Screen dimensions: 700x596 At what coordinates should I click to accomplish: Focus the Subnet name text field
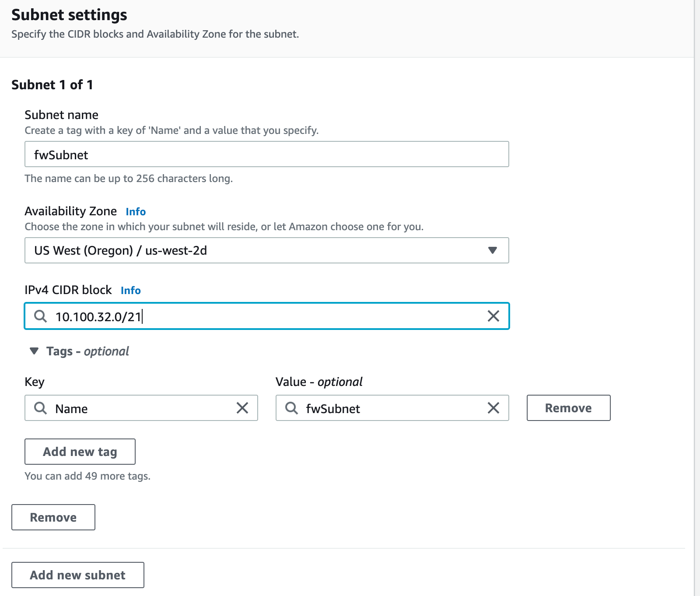tap(266, 154)
